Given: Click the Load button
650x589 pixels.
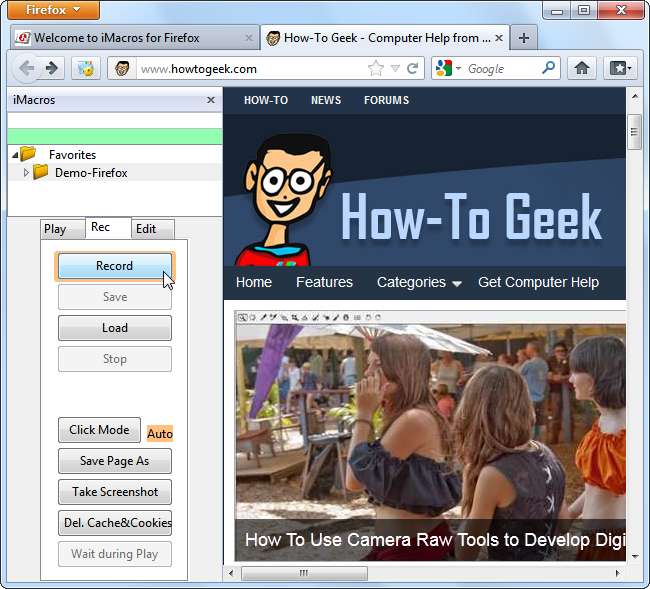Looking at the screenshot, I should click(x=115, y=328).
